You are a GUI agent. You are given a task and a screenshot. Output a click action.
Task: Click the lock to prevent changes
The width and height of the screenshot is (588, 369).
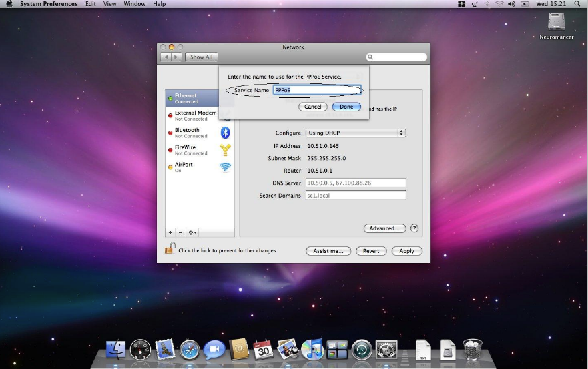170,248
